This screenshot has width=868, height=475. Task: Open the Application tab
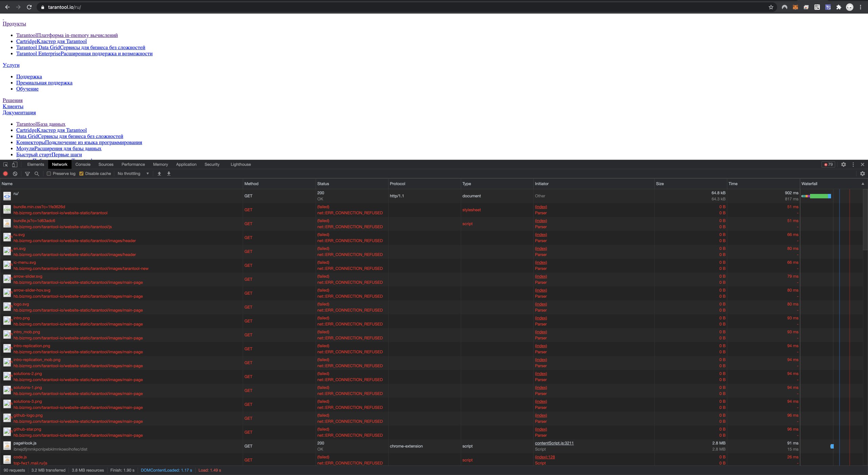click(x=186, y=164)
